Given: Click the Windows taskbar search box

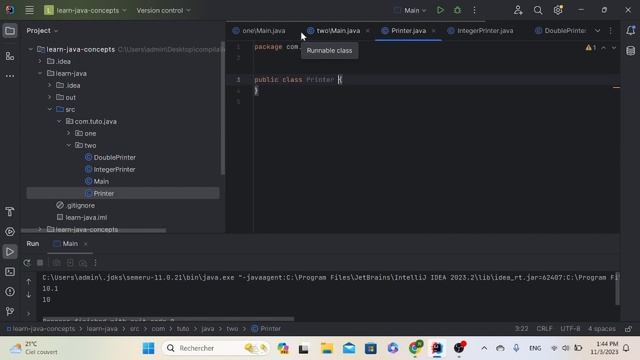Looking at the screenshot, I should (215, 348).
